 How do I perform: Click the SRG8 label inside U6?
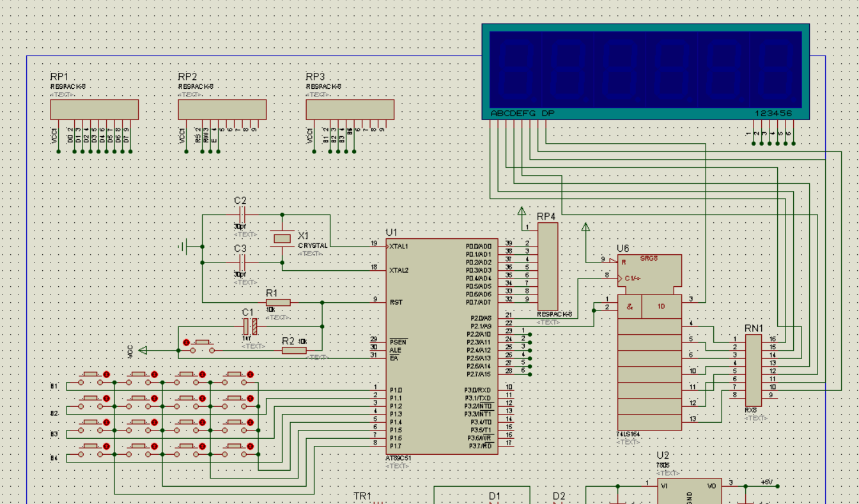[x=649, y=259]
